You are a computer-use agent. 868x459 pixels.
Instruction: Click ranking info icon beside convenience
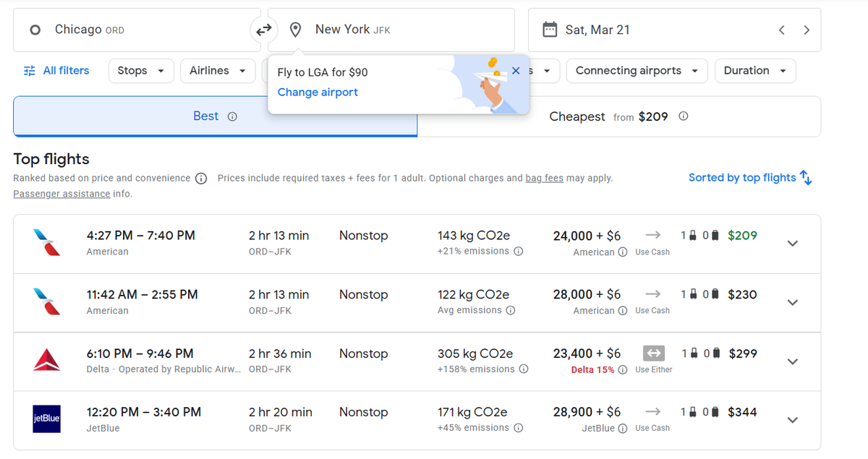201,179
